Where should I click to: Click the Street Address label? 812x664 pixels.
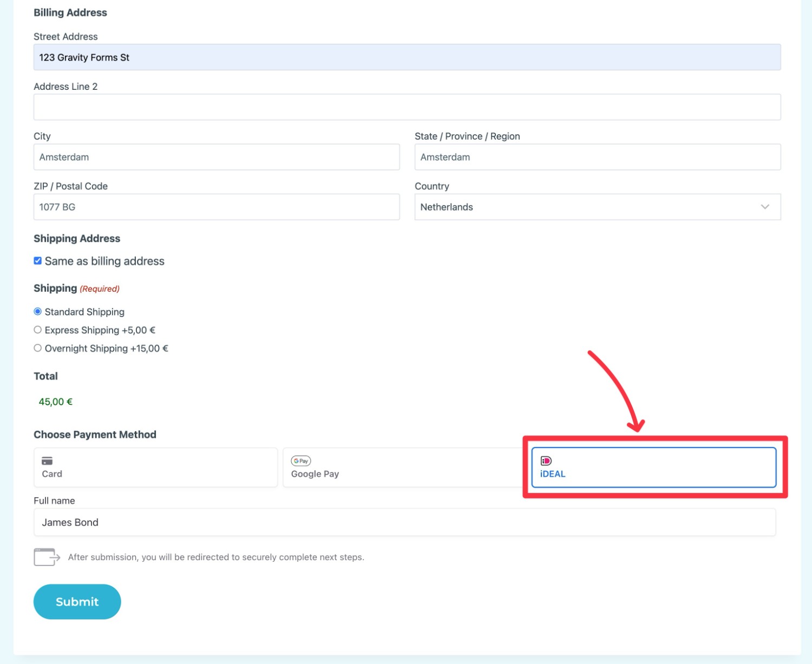coord(66,37)
